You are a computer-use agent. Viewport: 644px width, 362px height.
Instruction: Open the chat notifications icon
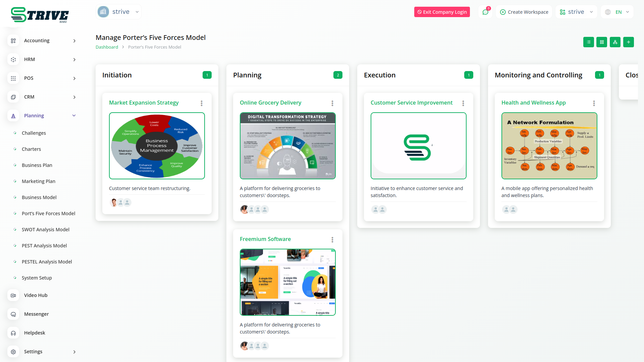point(485,12)
